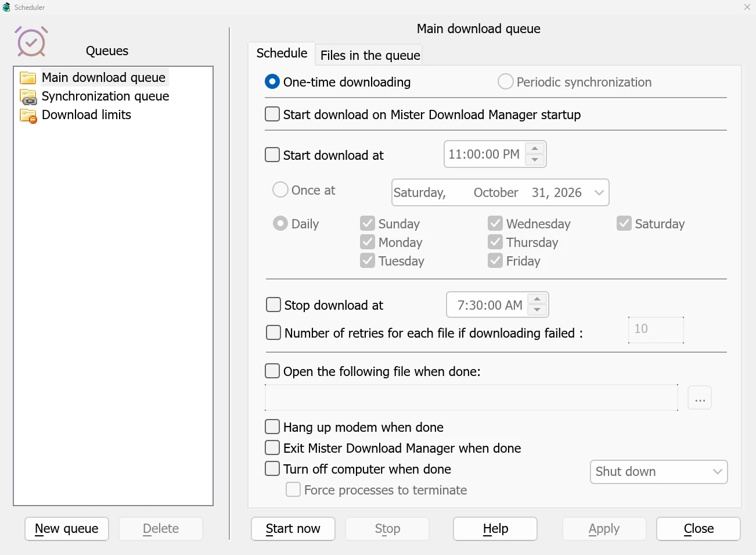This screenshot has height=555, width=756.
Task: Select Periodic synchronization radio button
Action: click(506, 81)
